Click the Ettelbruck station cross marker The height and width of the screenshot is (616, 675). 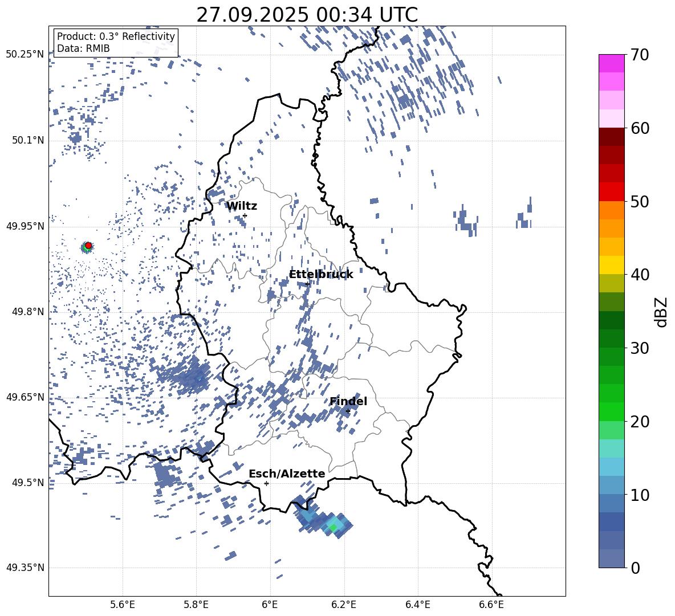pos(307,284)
